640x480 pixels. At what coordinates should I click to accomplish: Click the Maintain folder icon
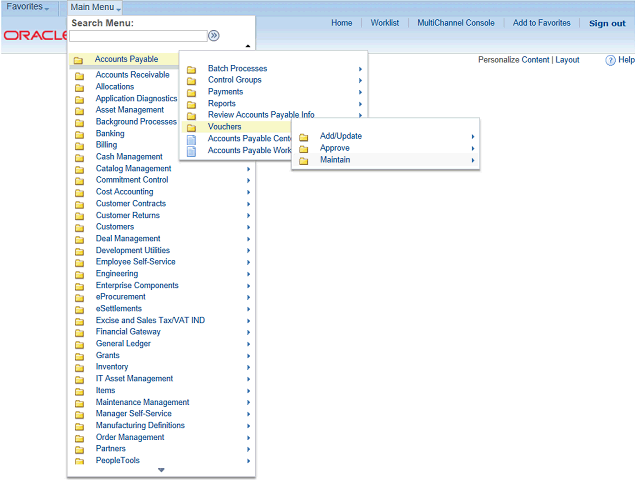[304, 161]
